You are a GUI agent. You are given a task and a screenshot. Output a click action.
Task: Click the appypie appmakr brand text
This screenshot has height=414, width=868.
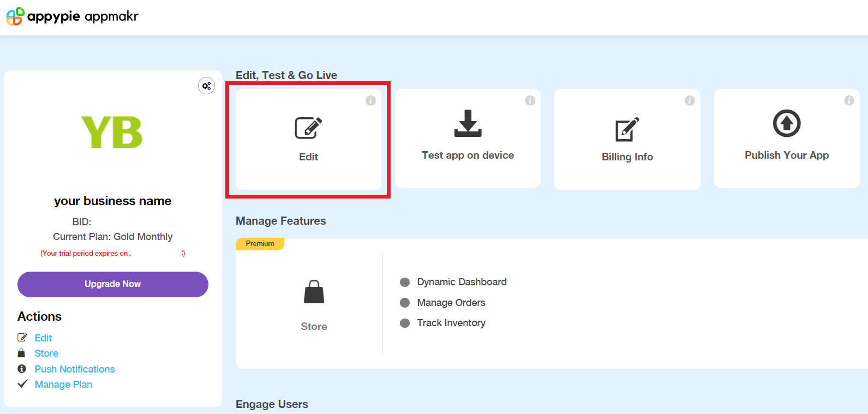pos(83,16)
